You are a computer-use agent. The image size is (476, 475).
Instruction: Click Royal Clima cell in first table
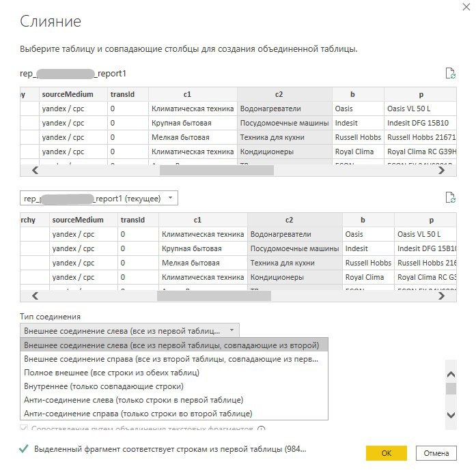(x=359, y=152)
